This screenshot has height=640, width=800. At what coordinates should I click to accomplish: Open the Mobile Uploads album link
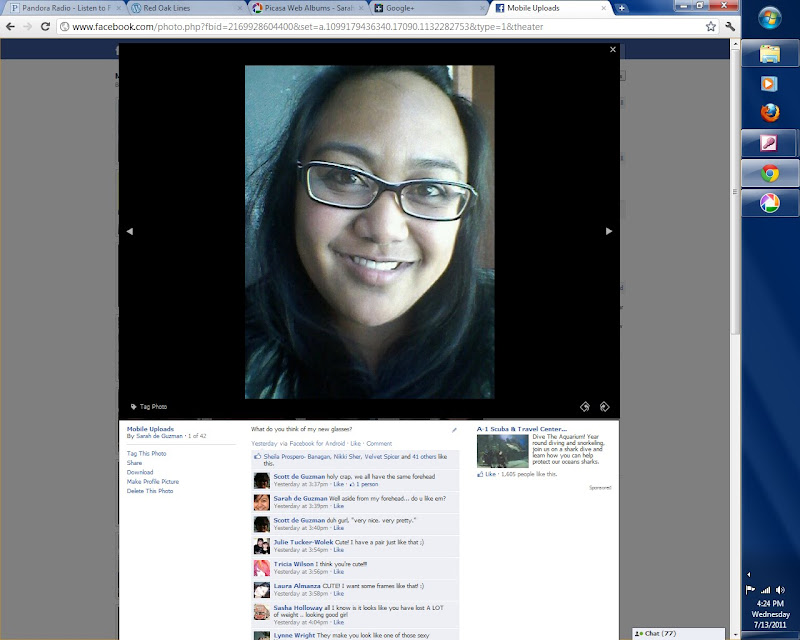tap(150, 429)
